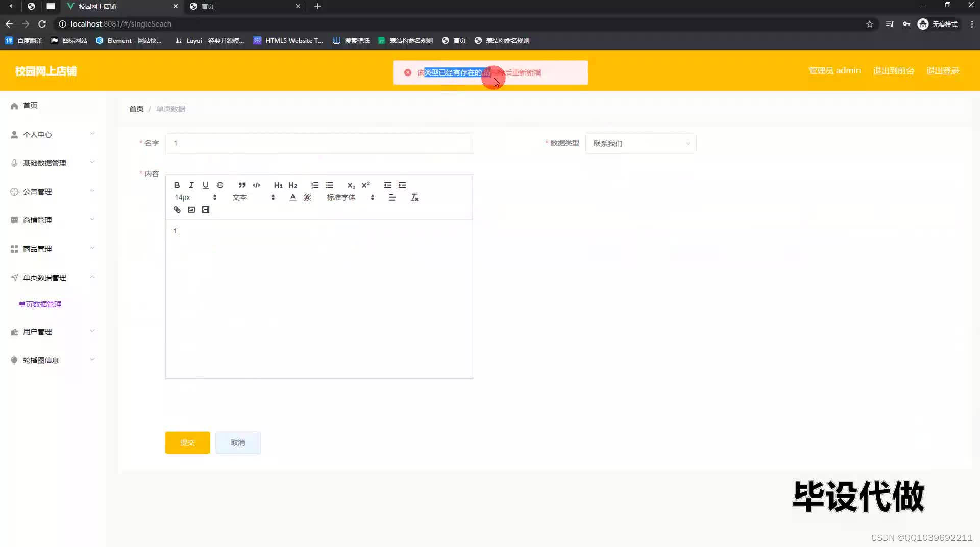The image size is (980, 547).
Task: Open HTML5 Website bookmark
Action: click(288, 41)
